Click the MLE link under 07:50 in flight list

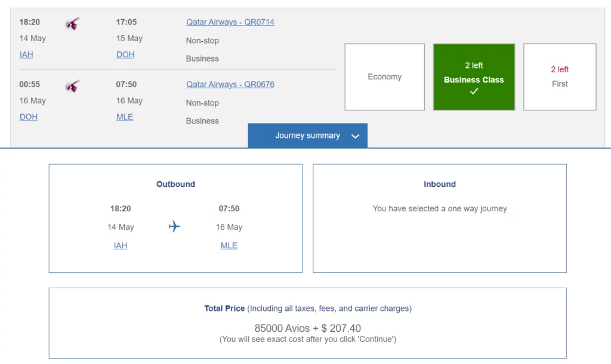pos(124,117)
